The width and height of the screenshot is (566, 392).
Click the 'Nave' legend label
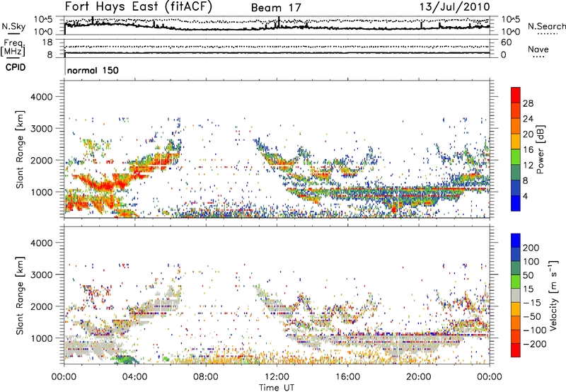[538, 49]
